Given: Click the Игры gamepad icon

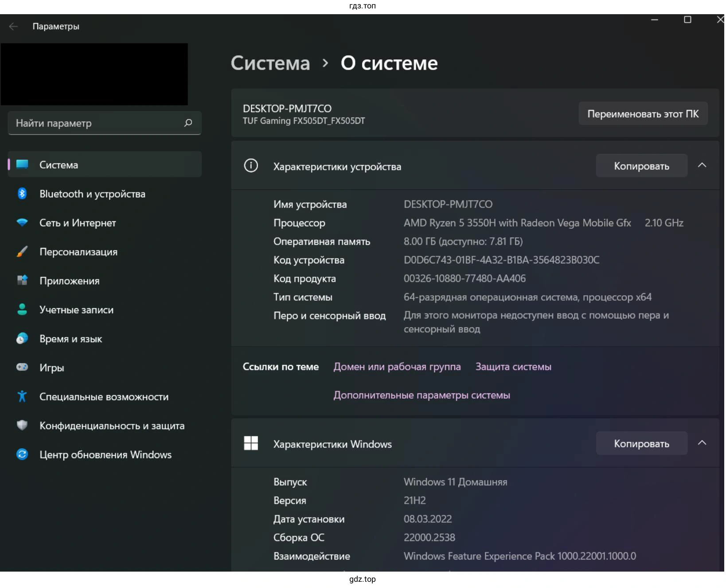Looking at the screenshot, I should (x=22, y=367).
